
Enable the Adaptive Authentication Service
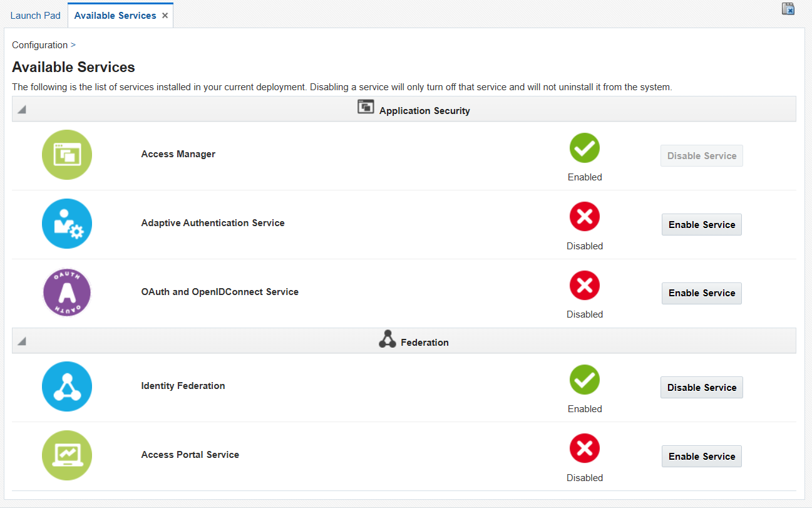click(701, 225)
